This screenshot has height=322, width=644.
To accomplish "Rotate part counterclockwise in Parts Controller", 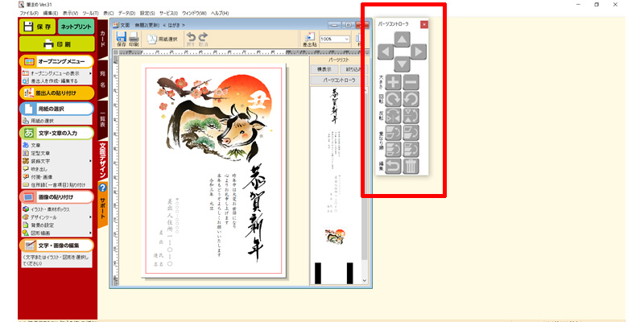I will coord(411,99).
